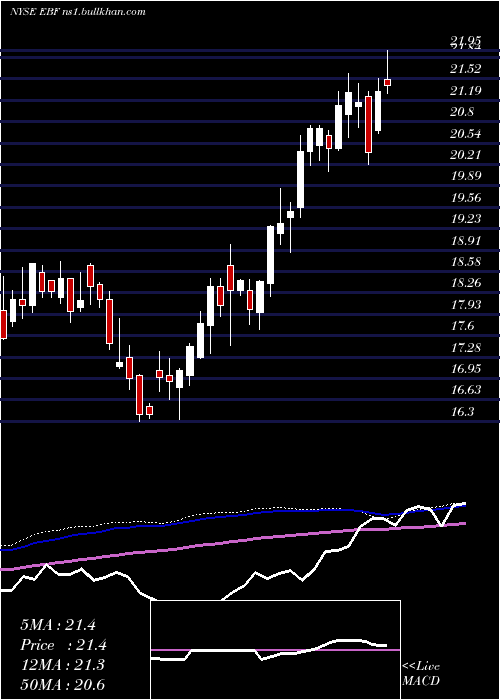Click the 12MA : 21.3 readout
Image resolution: width=500 pixels, height=700 pixels.
click(62, 665)
